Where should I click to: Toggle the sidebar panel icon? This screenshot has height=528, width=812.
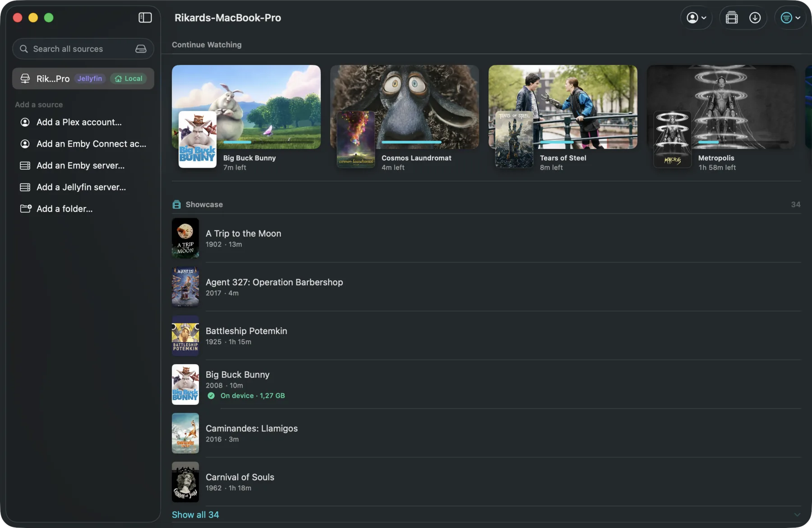click(x=145, y=18)
